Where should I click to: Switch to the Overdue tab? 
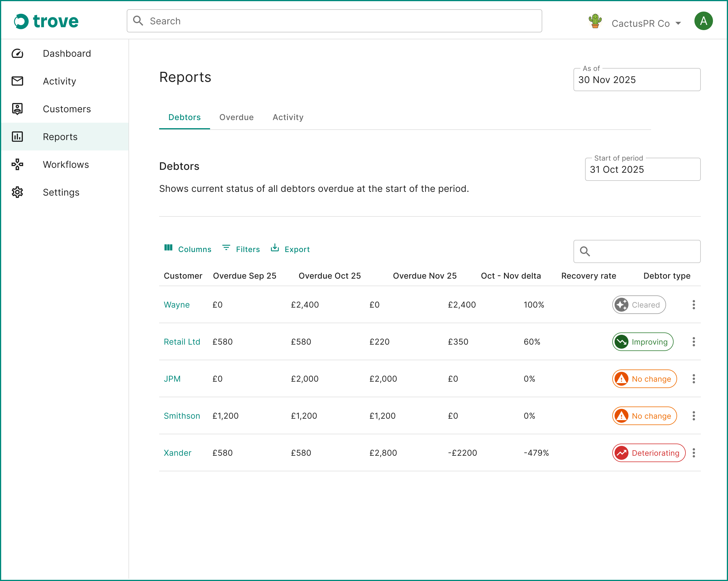[236, 117]
